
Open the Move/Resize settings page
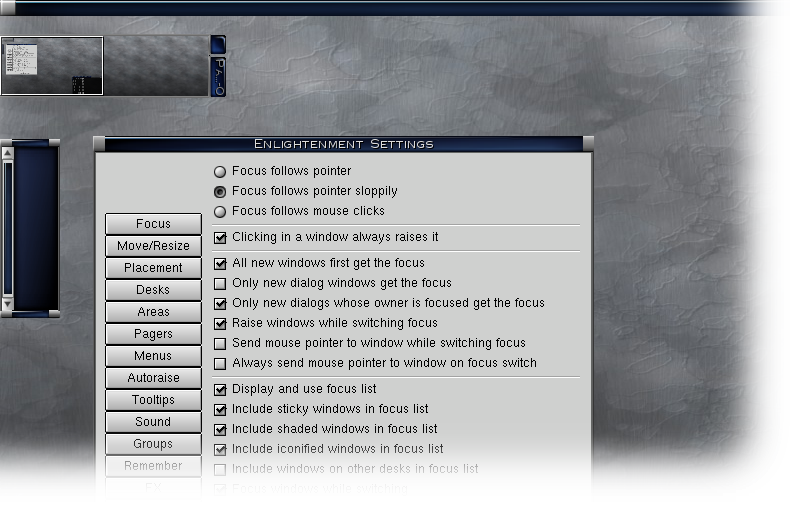pos(153,246)
